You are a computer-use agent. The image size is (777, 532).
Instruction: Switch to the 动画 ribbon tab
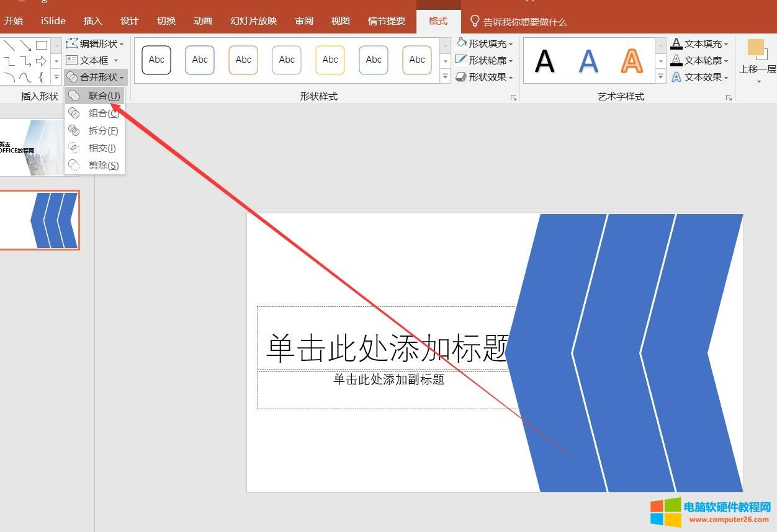click(202, 20)
